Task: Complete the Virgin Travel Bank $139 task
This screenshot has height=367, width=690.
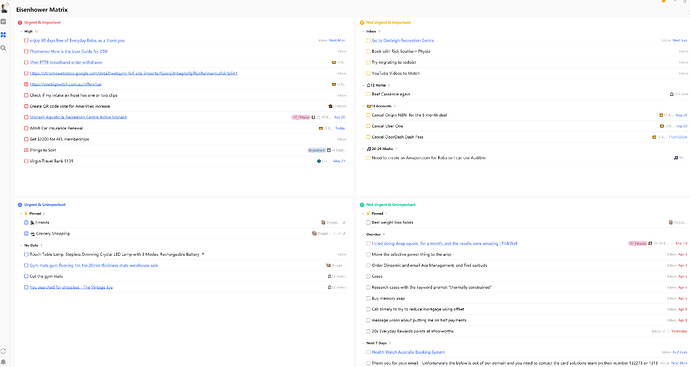Action: (26, 161)
